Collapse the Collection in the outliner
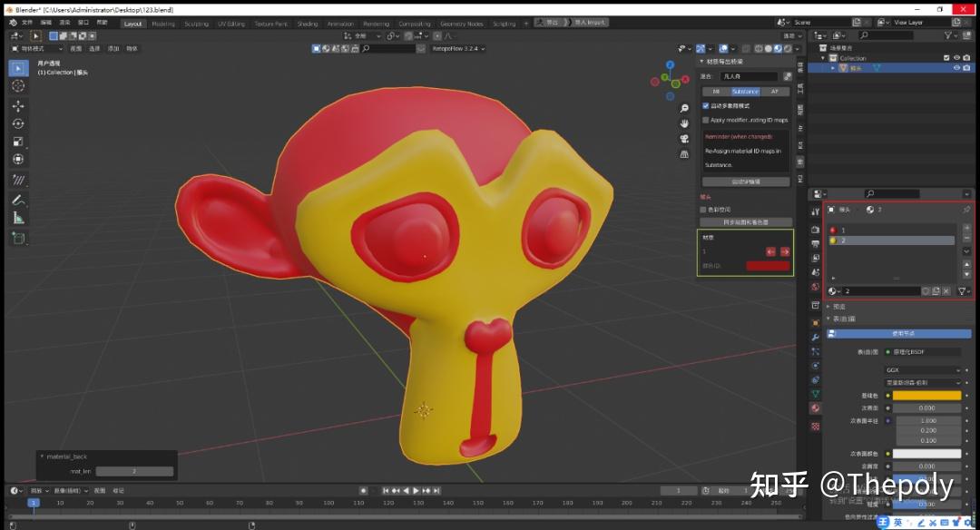980x530 pixels. [x=825, y=57]
